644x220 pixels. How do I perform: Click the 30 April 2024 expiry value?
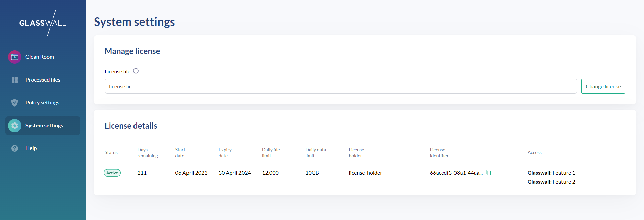click(x=234, y=173)
